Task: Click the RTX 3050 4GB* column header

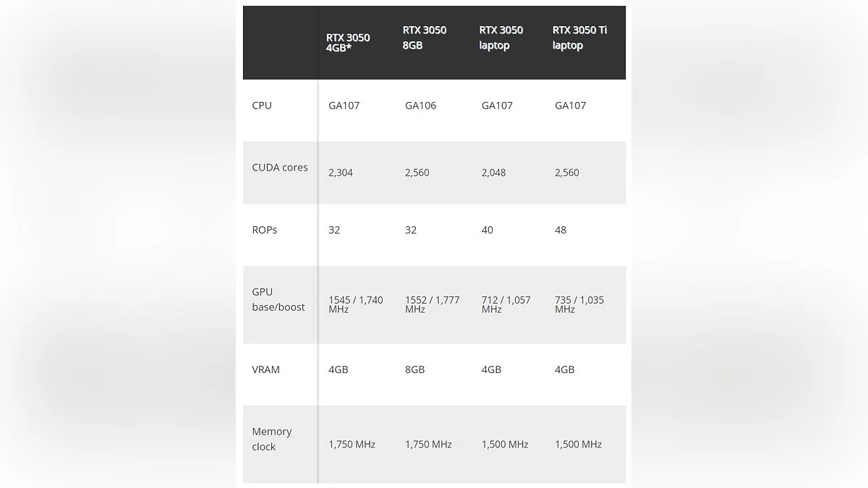Action: 348,43
